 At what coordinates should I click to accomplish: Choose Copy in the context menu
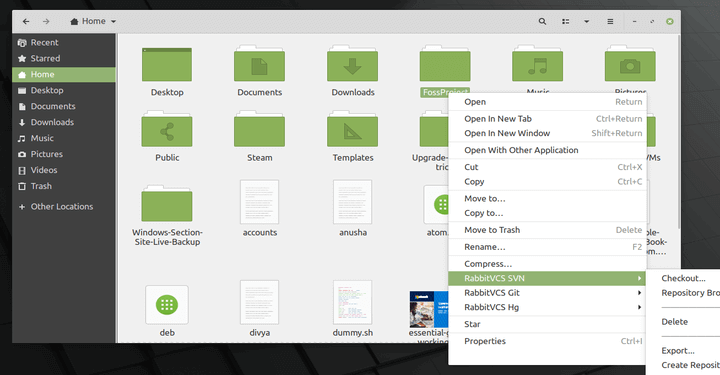(x=547, y=181)
